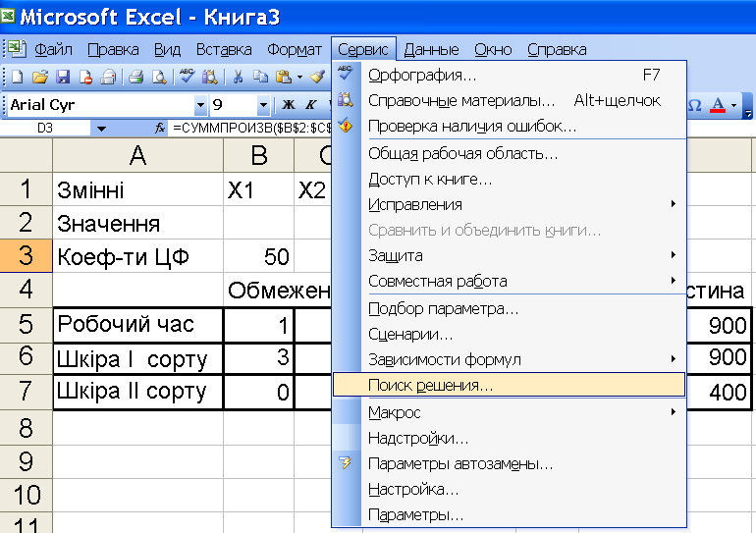Open the Данные menu
The image size is (756, 533).
pyautogui.click(x=432, y=49)
